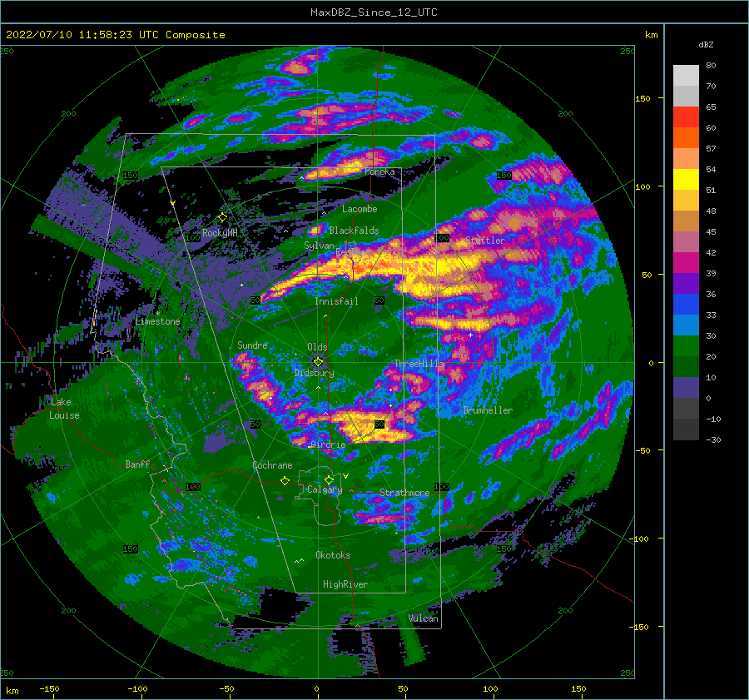Click the MaxDBZ_Since_12_UTC title text
The width and height of the screenshot is (749, 700).
click(x=374, y=12)
